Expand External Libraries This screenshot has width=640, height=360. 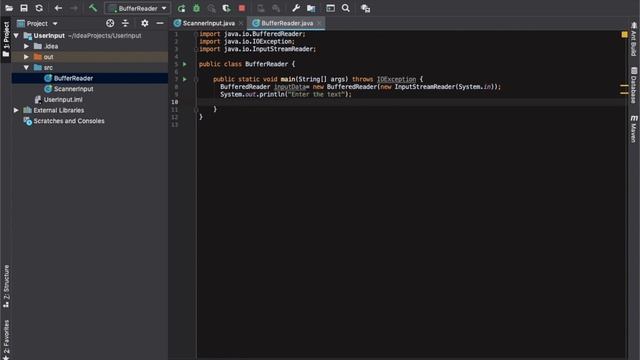[x=16, y=110]
